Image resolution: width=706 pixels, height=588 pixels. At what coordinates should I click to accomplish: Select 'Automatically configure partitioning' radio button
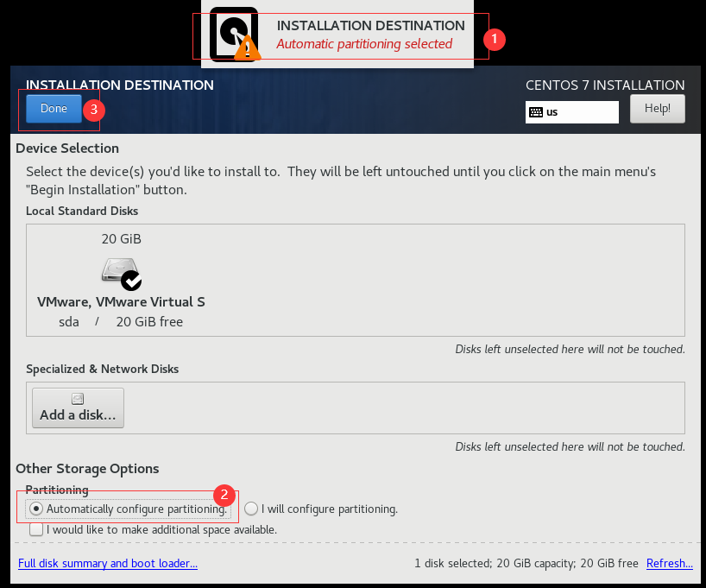click(36, 509)
